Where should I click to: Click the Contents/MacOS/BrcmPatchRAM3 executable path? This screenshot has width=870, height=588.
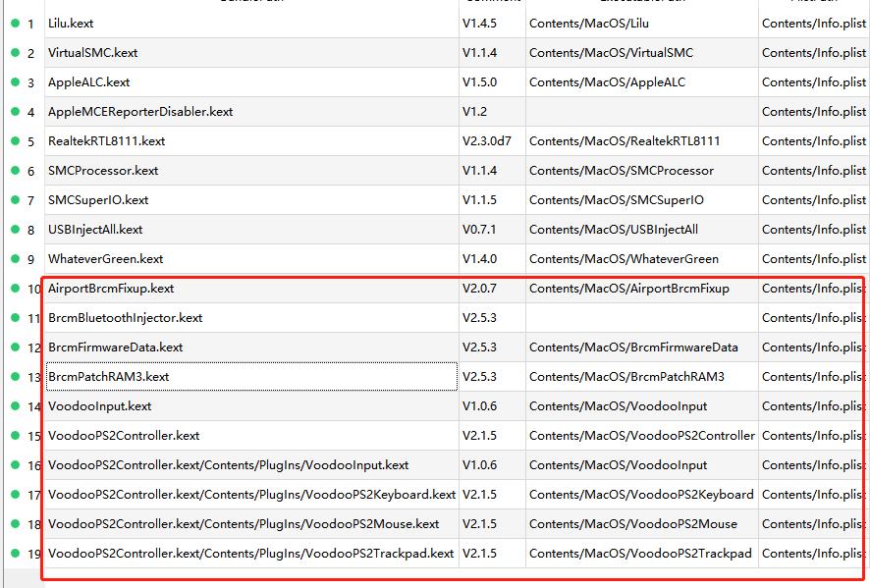click(642, 376)
